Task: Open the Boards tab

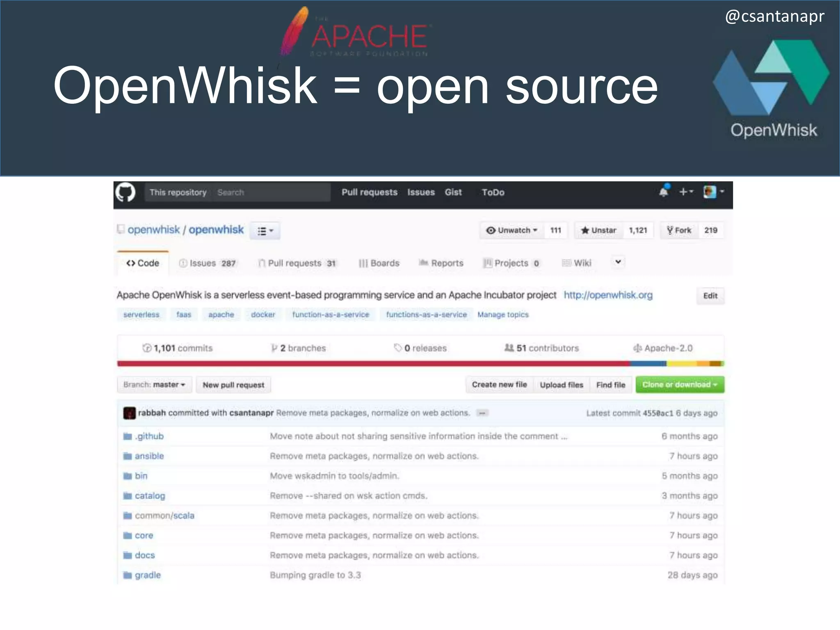Action: coord(379,263)
